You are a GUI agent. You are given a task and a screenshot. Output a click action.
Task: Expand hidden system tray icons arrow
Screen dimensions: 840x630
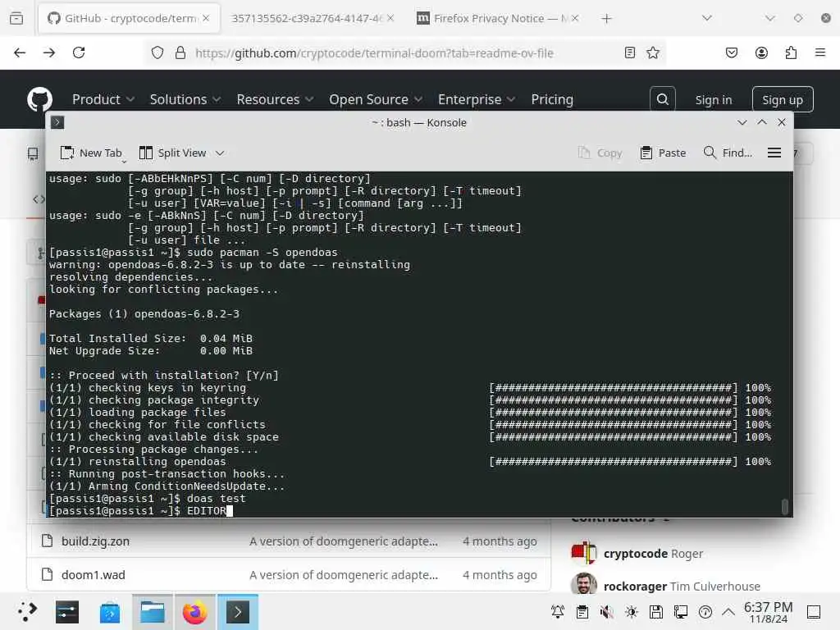click(728, 612)
